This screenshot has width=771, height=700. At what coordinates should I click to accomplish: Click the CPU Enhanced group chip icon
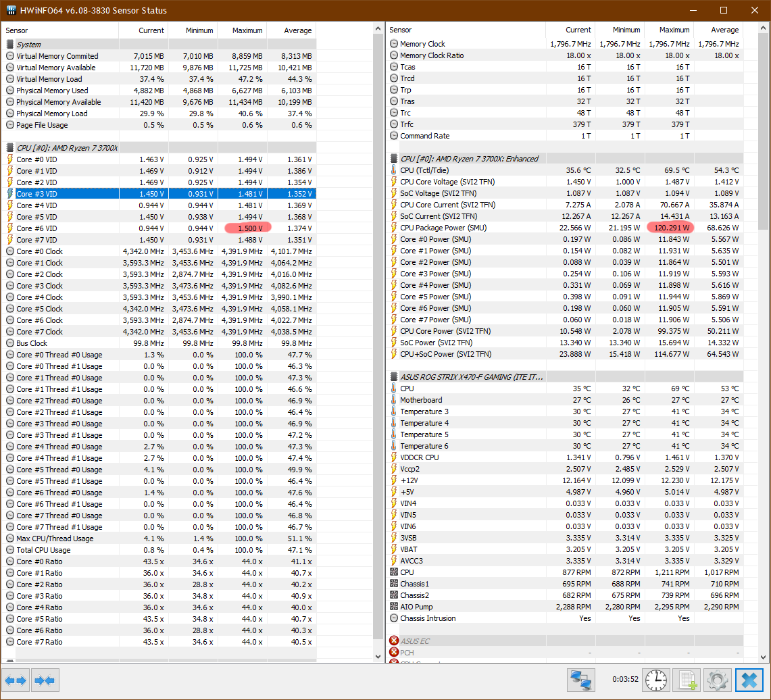(394, 158)
